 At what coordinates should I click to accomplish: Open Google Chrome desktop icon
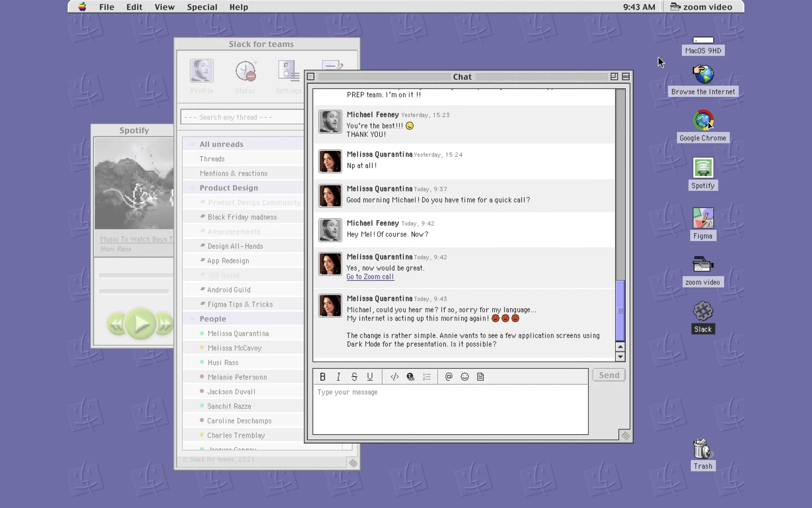[x=703, y=126]
